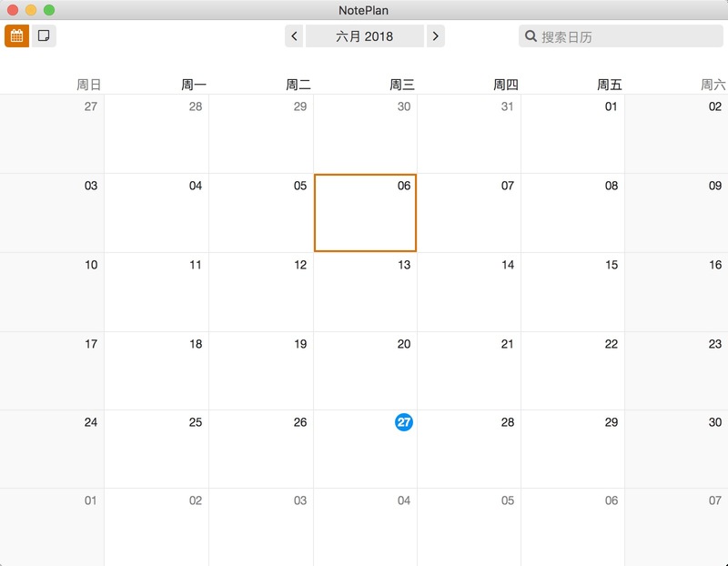Go to next month arrow
This screenshot has height=566, width=728.
coord(435,36)
